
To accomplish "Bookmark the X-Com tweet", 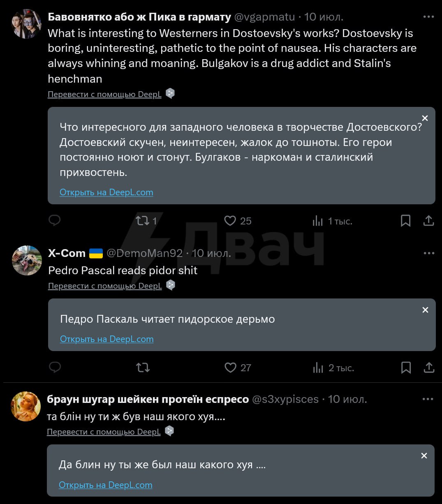I will pos(406,368).
